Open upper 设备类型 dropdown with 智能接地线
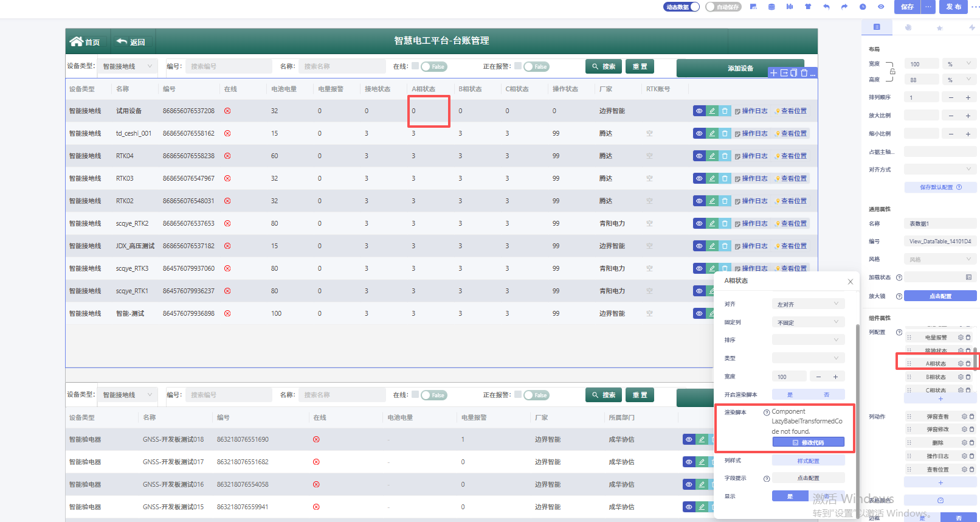980x522 pixels. click(x=128, y=66)
